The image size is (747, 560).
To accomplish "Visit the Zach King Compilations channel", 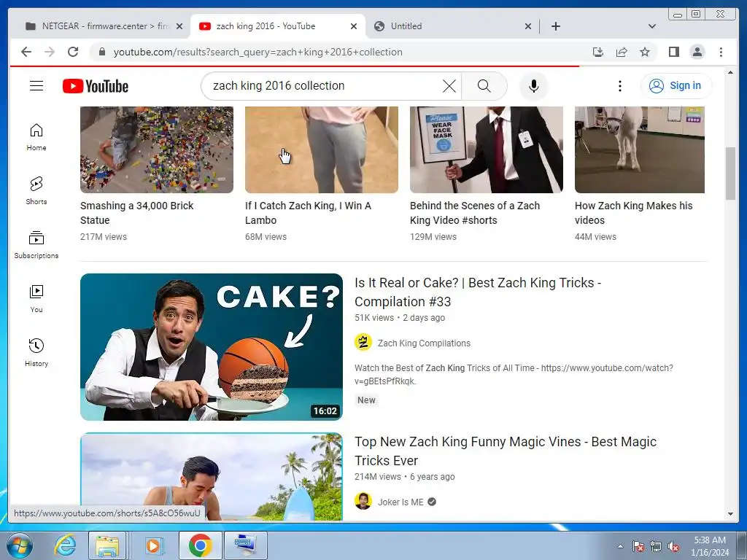I will click(424, 343).
